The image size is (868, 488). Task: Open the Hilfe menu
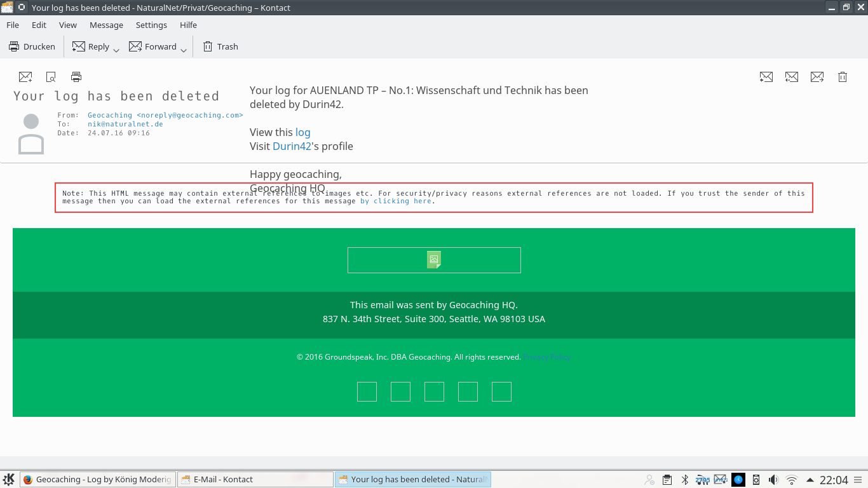tap(188, 25)
